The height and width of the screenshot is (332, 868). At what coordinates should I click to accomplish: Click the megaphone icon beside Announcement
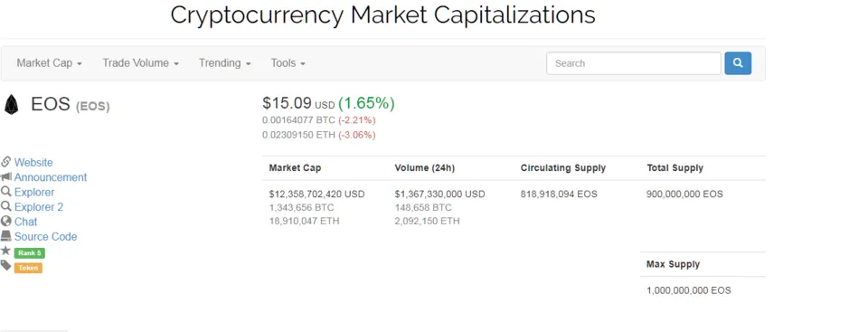point(6,176)
